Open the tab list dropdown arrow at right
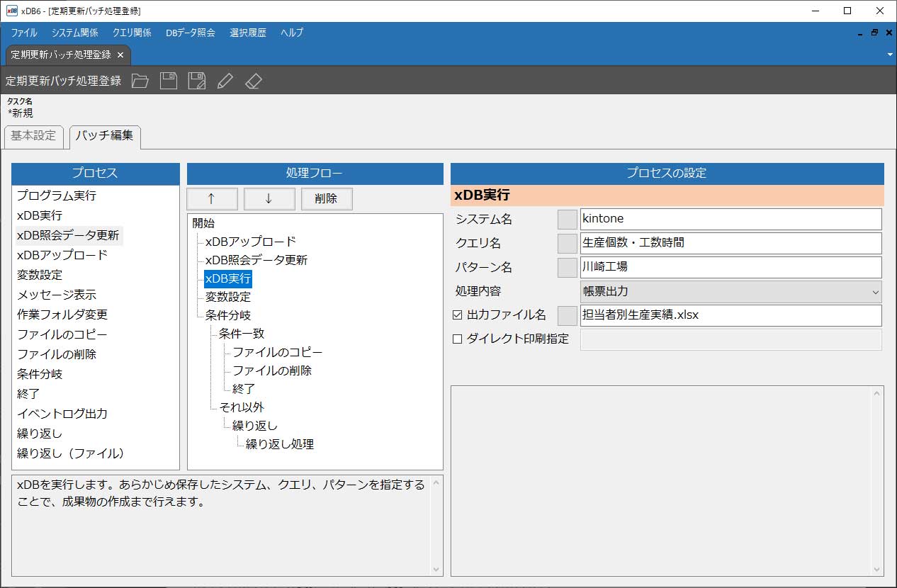Screen dimensions: 897x588 (889, 55)
